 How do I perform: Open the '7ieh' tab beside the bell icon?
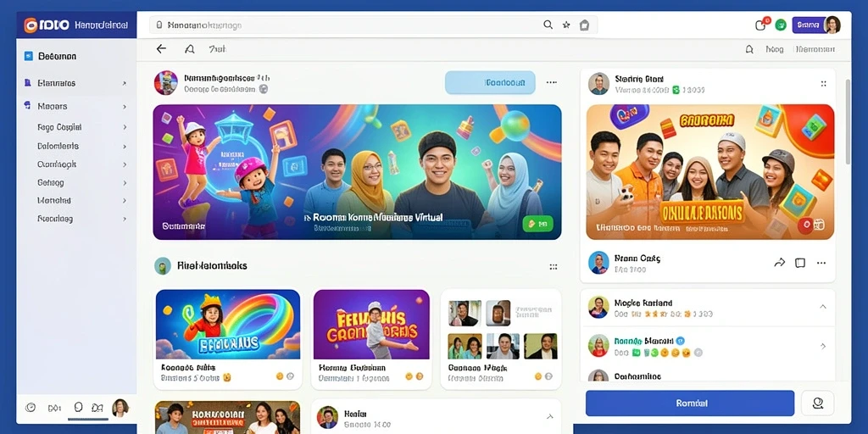[x=218, y=49]
